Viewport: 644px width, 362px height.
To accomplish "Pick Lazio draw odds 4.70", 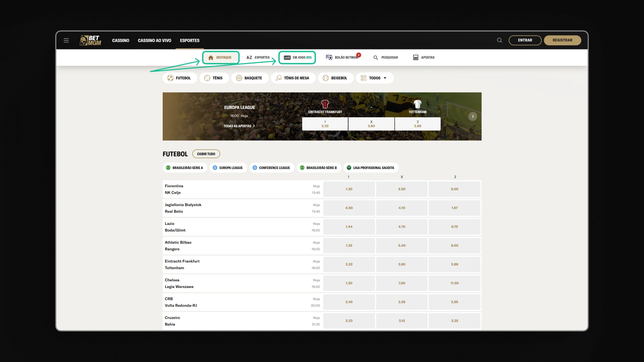I will (402, 227).
